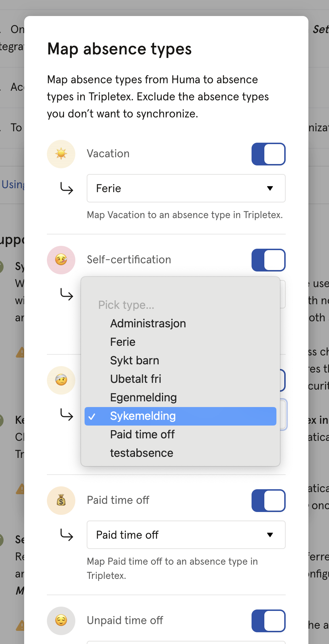Click the blue Using link on the left
Viewport: 329px width, 644px height.
point(12,184)
